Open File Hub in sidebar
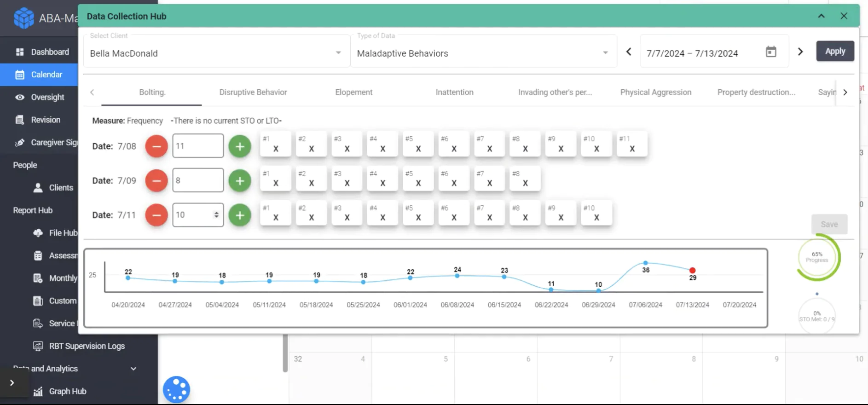This screenshot has height=405, width=868. 55,233
